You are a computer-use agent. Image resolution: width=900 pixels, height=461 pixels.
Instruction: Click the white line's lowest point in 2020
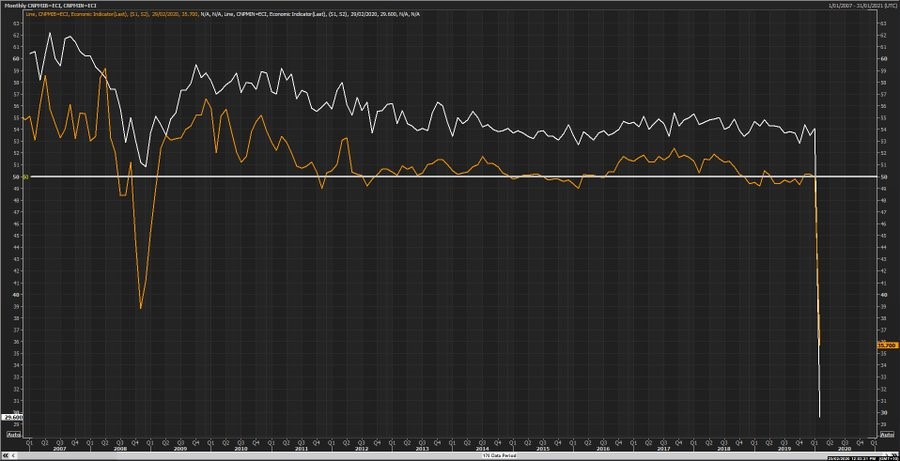click(820, 416)
